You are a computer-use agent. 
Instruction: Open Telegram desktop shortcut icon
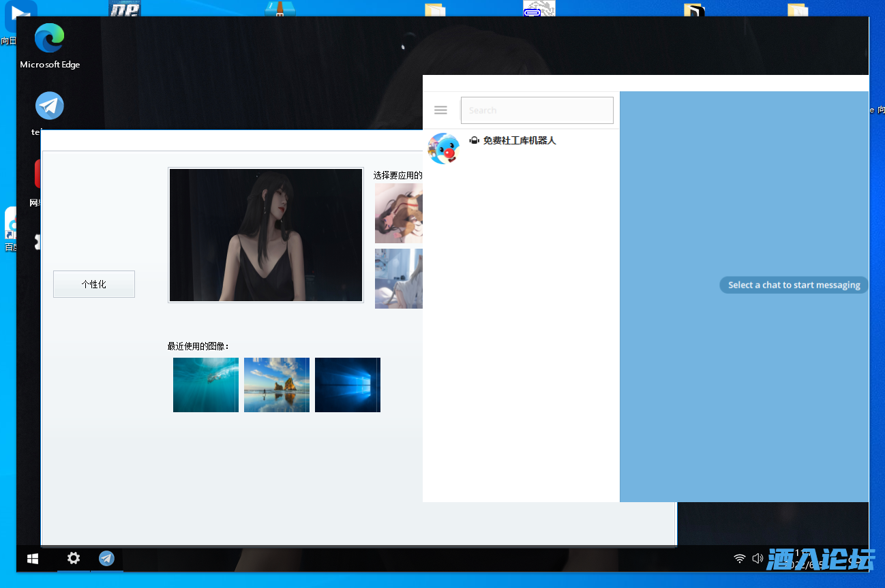coord(50,106)
